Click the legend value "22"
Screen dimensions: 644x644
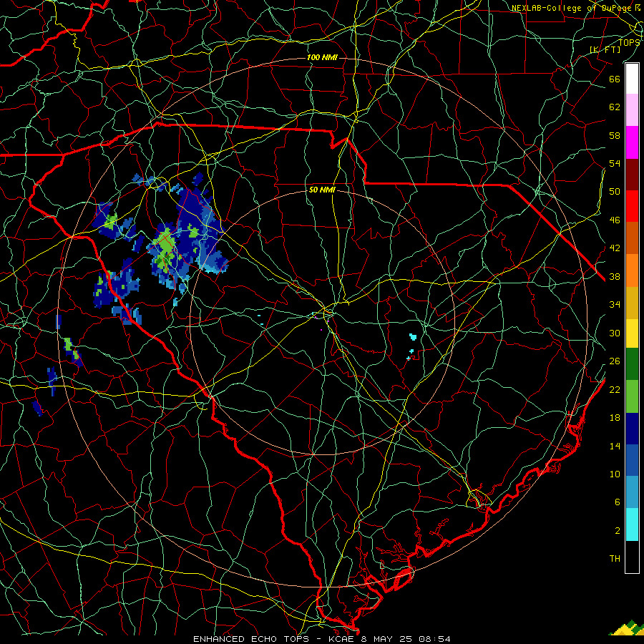pyautogui.click(x=615, y=389)
